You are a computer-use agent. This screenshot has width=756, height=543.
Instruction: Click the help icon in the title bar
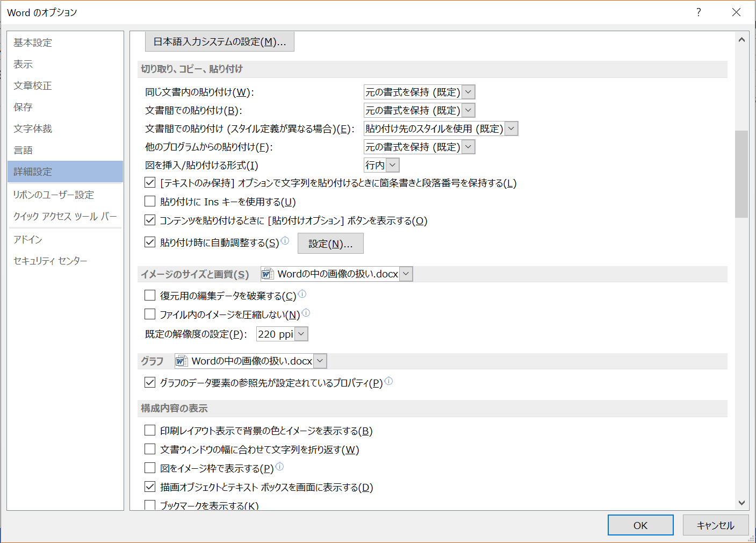click(x=699, y=12)
